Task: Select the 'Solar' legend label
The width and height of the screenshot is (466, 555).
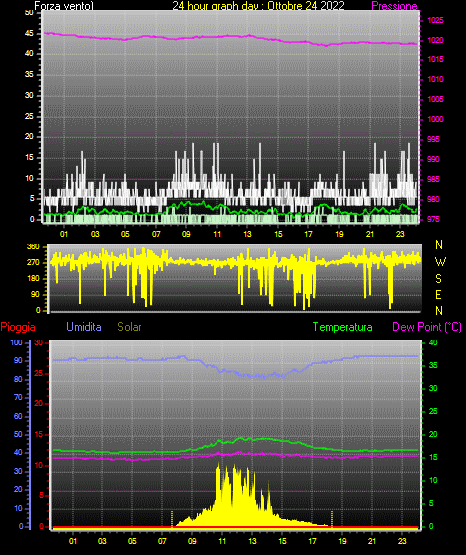Action: point(129,327)
